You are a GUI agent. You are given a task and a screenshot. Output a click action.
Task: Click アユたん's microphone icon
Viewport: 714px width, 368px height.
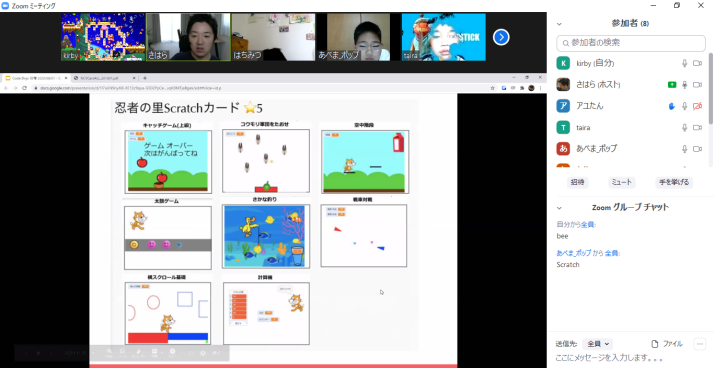point(684,106)
